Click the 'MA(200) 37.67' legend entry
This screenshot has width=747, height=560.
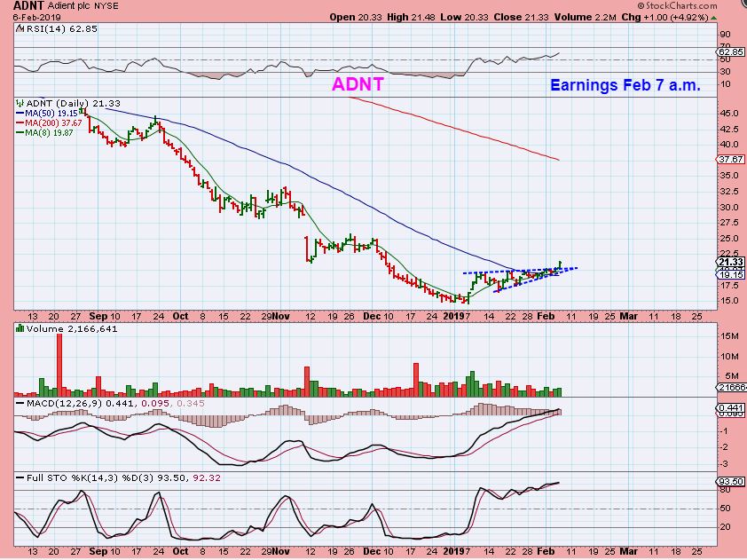[54, 123]
